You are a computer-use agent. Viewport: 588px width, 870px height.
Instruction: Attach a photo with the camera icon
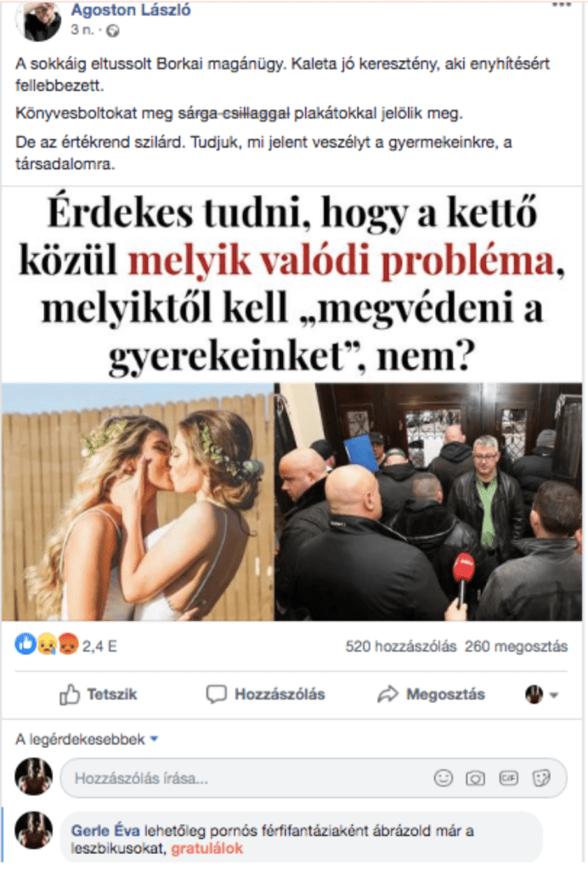475,778
